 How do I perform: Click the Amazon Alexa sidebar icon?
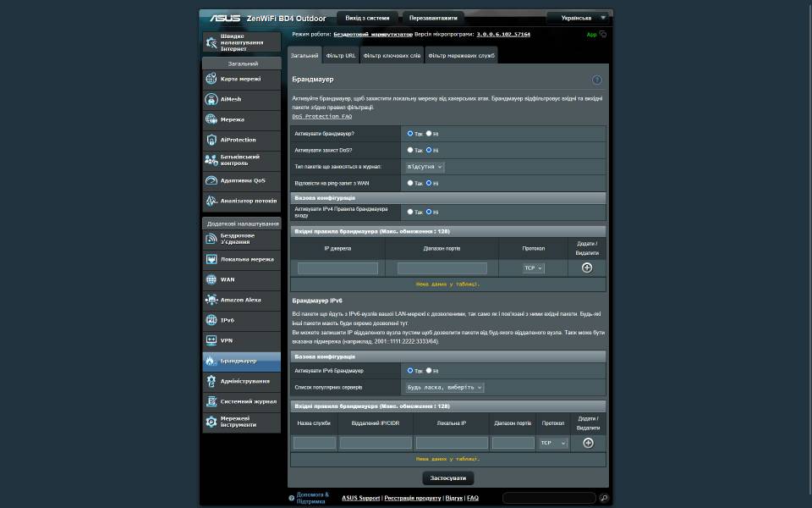coord(211,300)
